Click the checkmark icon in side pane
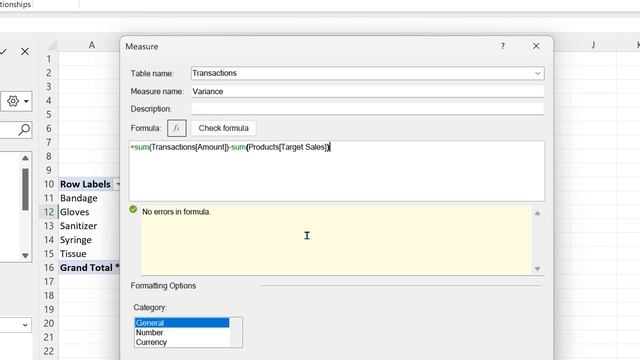 click(3, 51)
